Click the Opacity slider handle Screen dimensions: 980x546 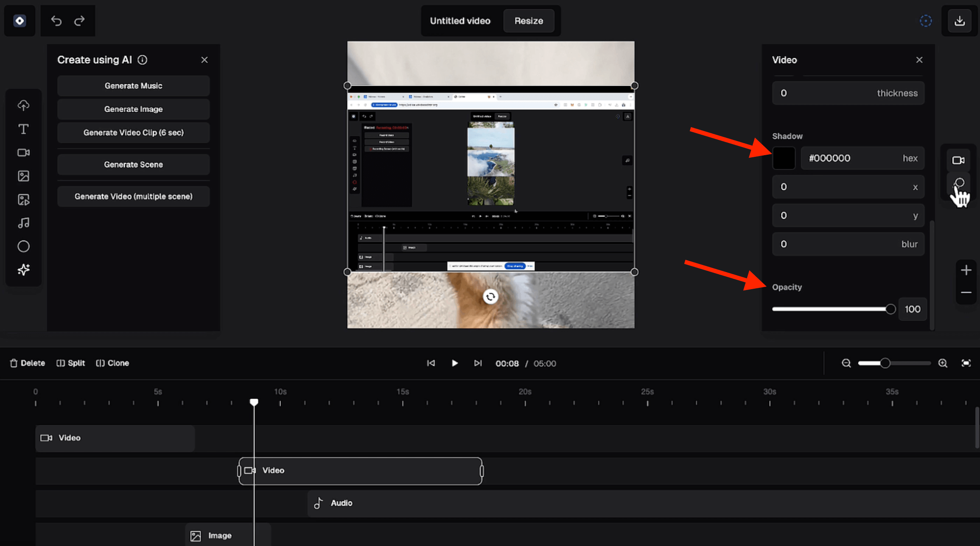(890, 309)
